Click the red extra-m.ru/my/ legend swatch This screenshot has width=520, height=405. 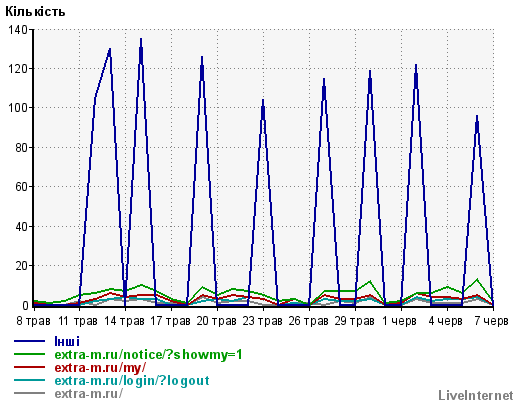[29, 367]
